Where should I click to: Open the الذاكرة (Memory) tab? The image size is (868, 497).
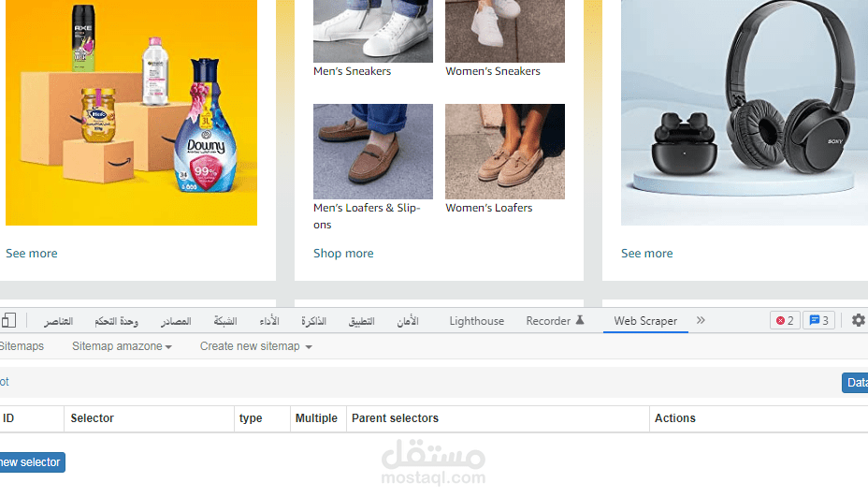coord(314,321)
